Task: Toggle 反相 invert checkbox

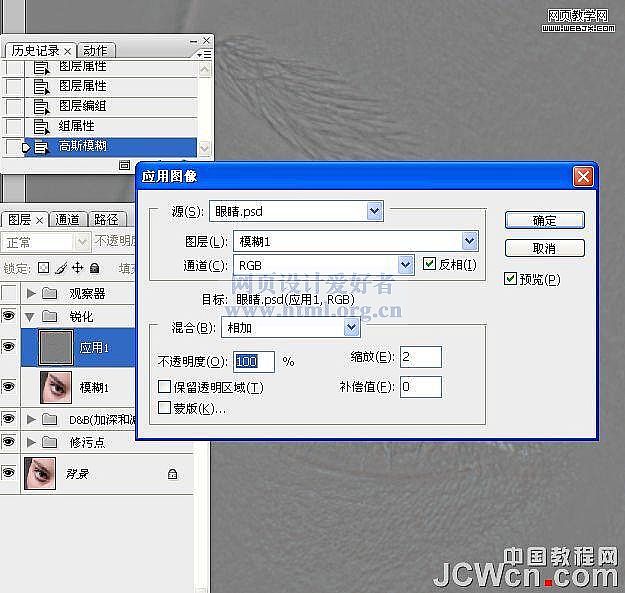Action: pyautogui.click(x=429, y=264)
